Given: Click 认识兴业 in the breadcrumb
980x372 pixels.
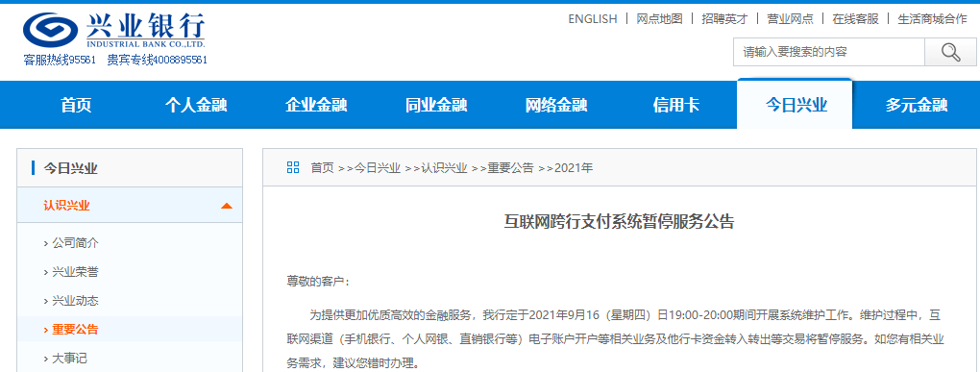Looking at the screenshot, I should pos(445,167).
